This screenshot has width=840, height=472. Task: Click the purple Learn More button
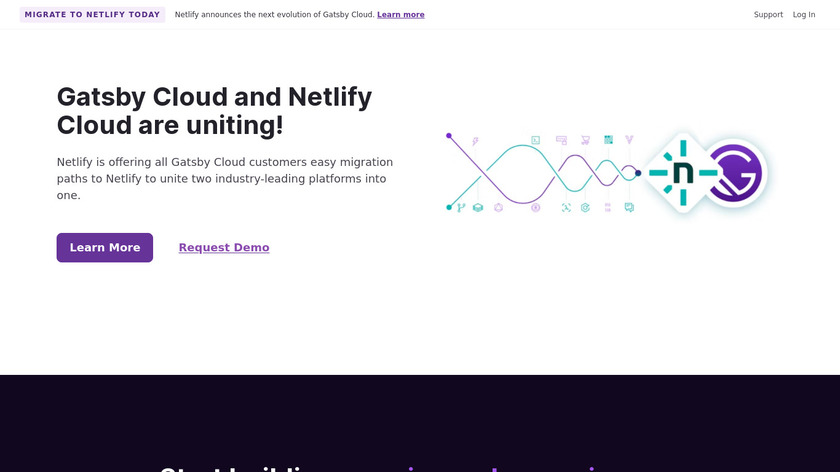[x=105, y=248]
